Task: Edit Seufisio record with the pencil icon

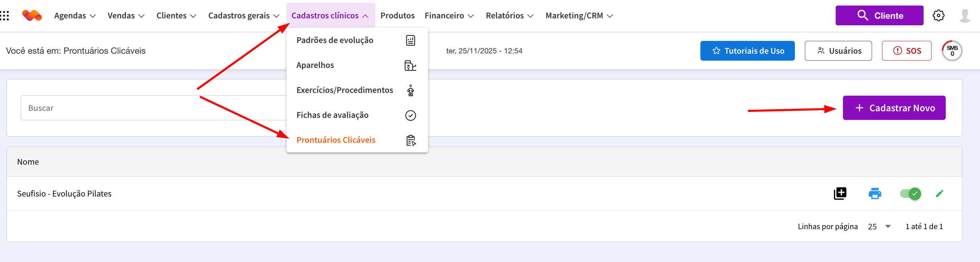Action: (939, 193)
